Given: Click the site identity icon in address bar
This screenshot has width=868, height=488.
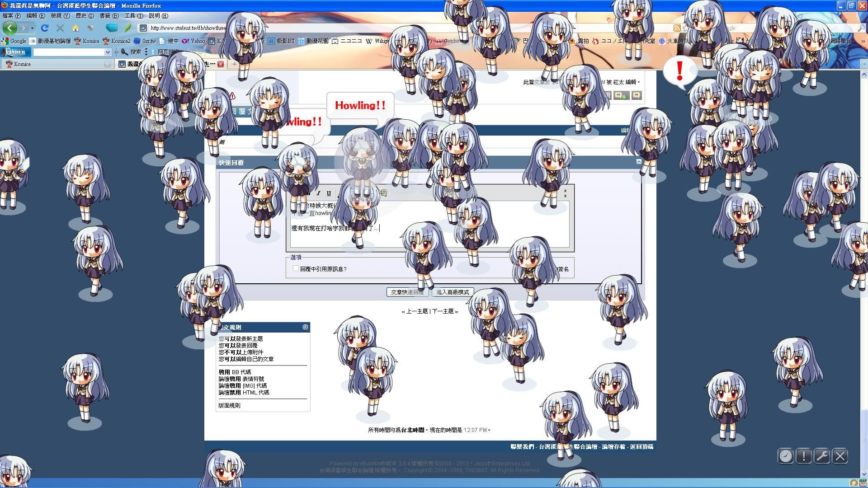Looking at the screenshot, I should point(143,28).
